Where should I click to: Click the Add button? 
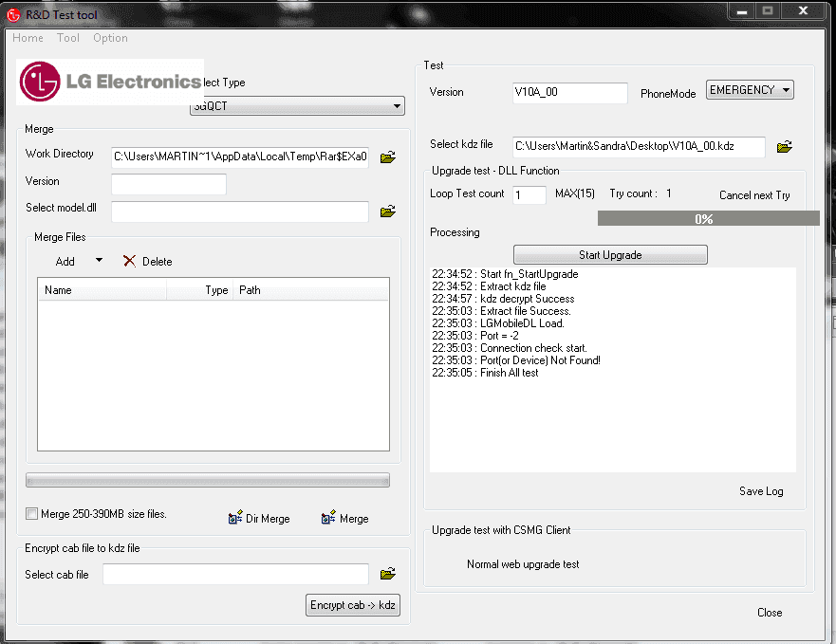[65, 261]
